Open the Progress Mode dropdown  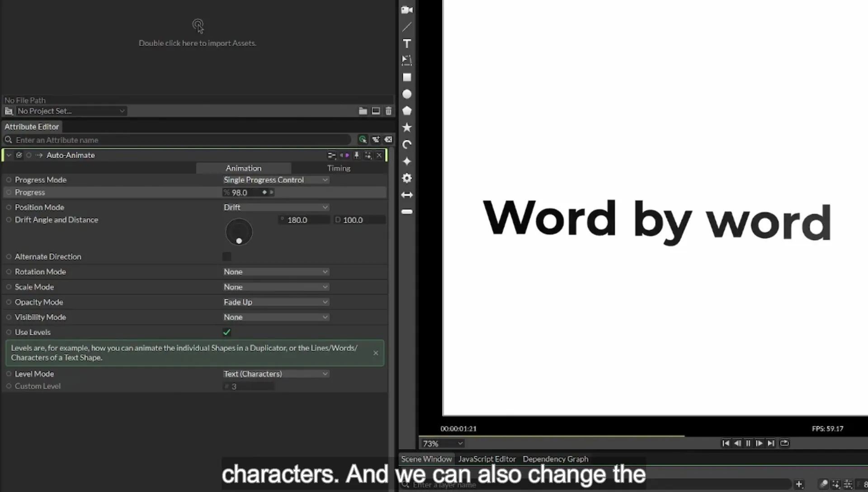pyautogui.click(x=276, y=180)
